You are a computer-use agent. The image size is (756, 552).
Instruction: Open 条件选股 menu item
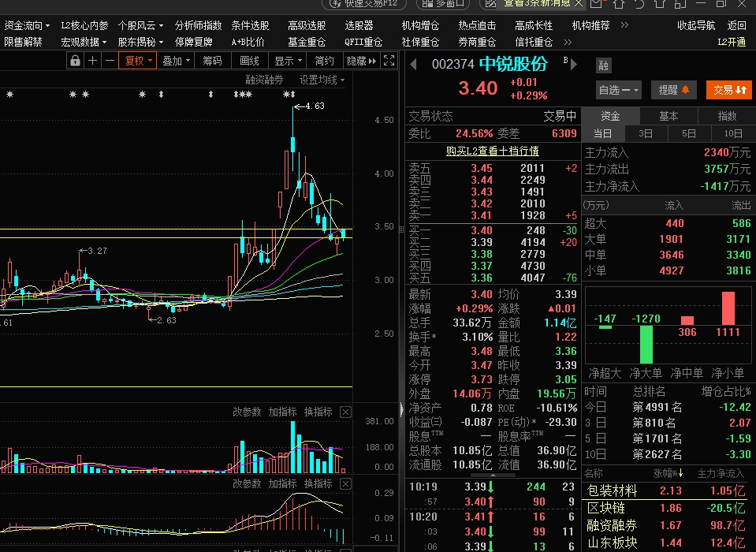click(250, 25)
